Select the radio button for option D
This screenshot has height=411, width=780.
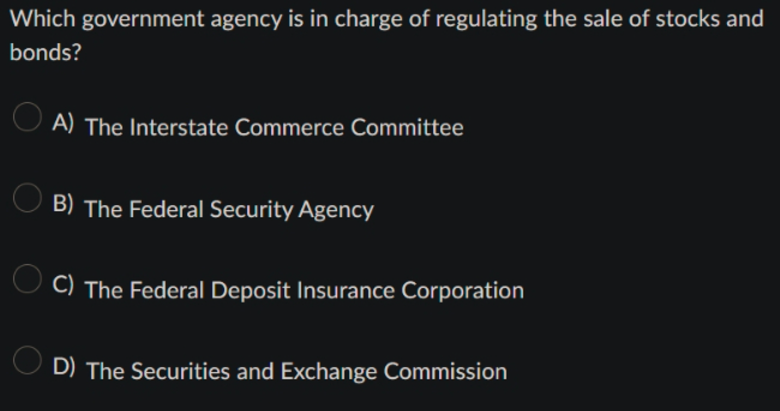27,360
